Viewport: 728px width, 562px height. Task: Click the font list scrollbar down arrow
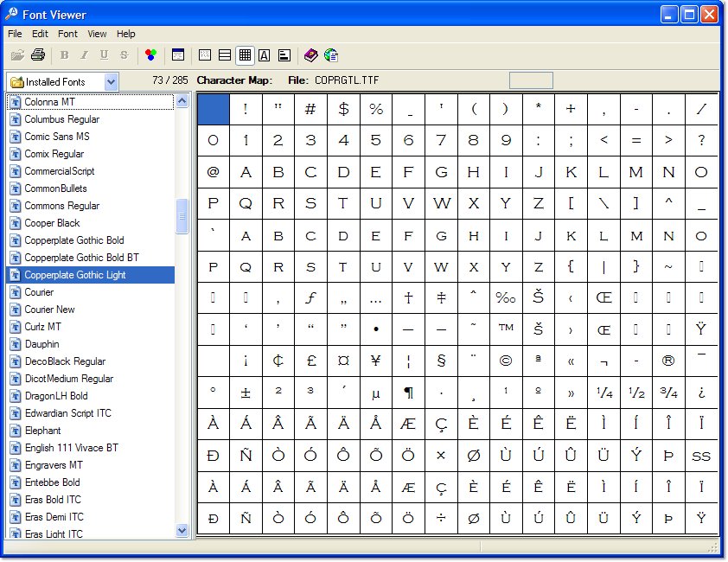click(182, 530)
